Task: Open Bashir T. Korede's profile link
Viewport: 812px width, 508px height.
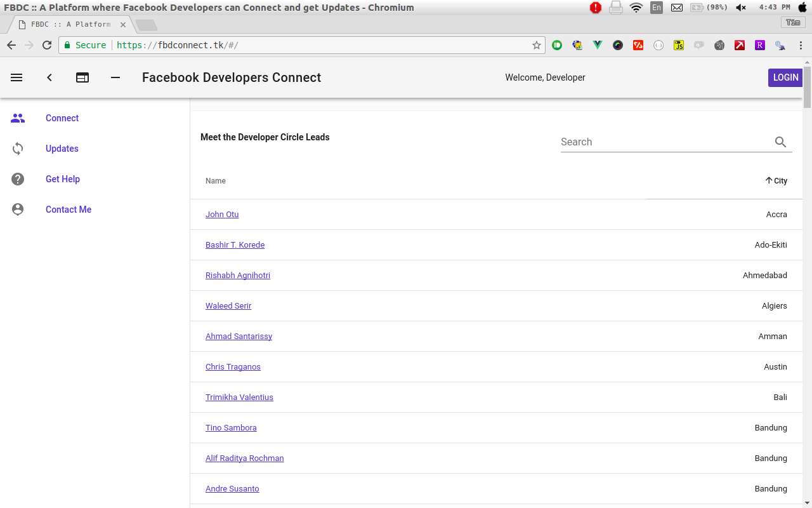Action: coord(235,245)
